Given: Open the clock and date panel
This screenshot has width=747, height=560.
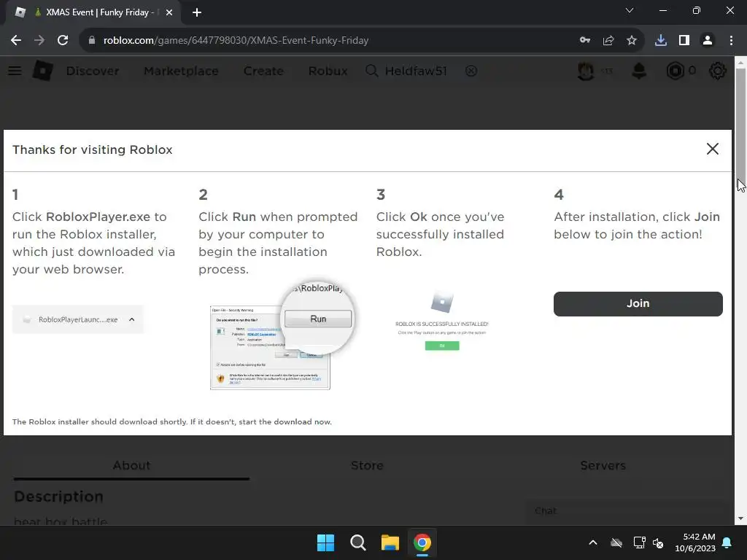Looking at the screenshot, I should [695, 542].
